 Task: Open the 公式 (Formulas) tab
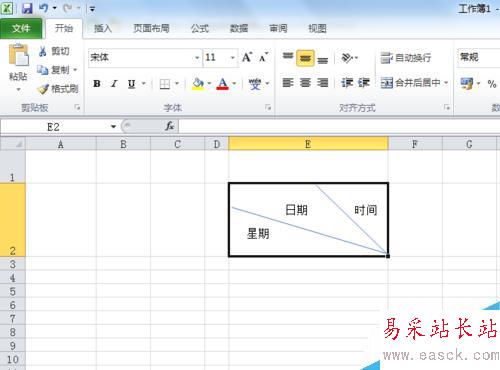(200, 29)
